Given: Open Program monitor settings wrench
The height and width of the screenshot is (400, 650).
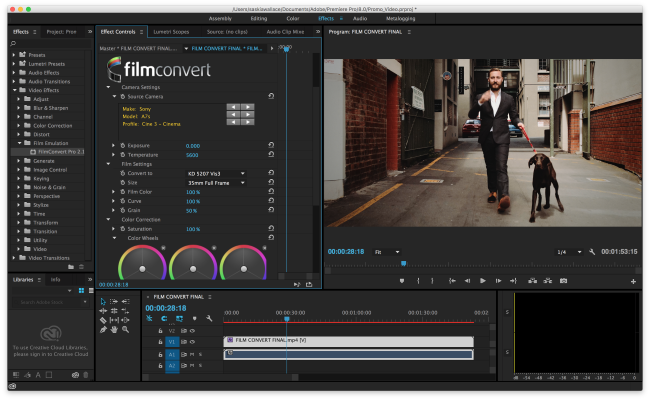Looking at the screenshot, I should [592, 252].
